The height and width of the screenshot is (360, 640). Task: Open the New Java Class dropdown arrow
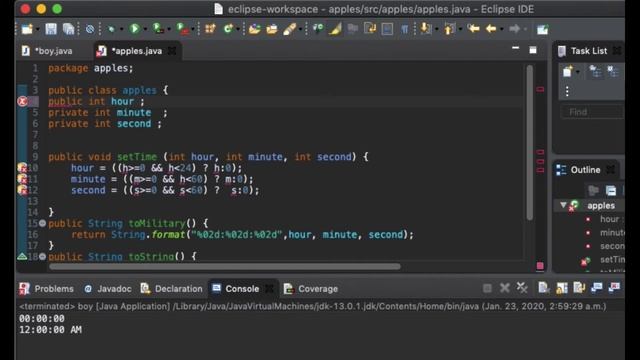click(238, 29)
